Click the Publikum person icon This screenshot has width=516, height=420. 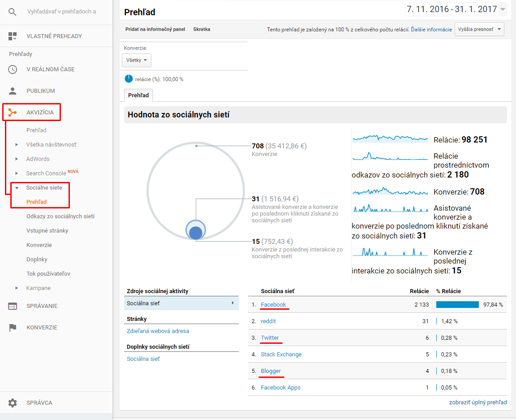pyautogui.click(x=13, y=91)
